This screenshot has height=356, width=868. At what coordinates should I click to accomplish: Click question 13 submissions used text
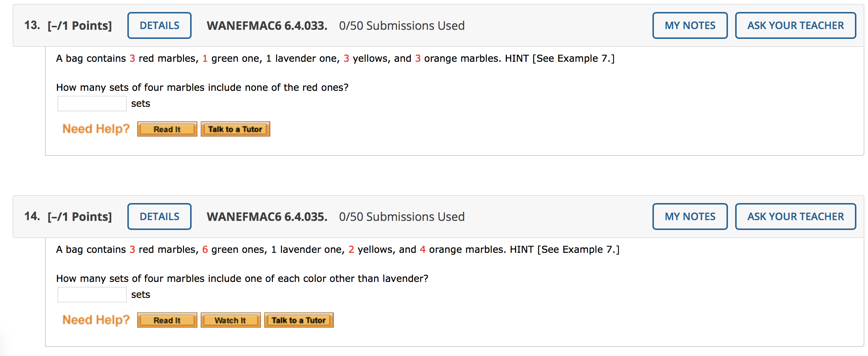click(x=402, y=25)
